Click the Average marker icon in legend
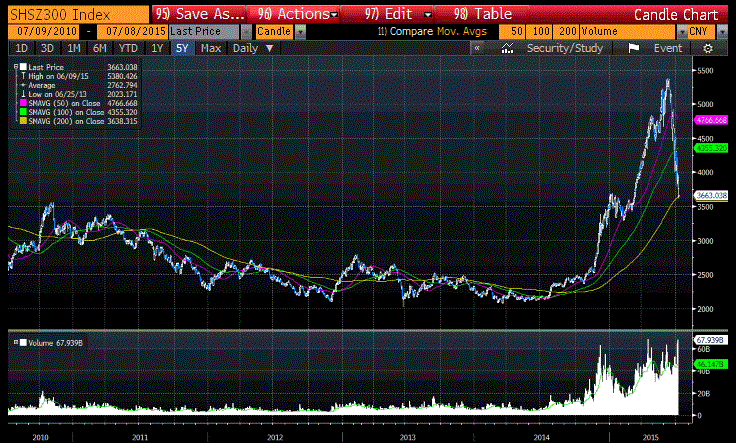 (20, 82)
